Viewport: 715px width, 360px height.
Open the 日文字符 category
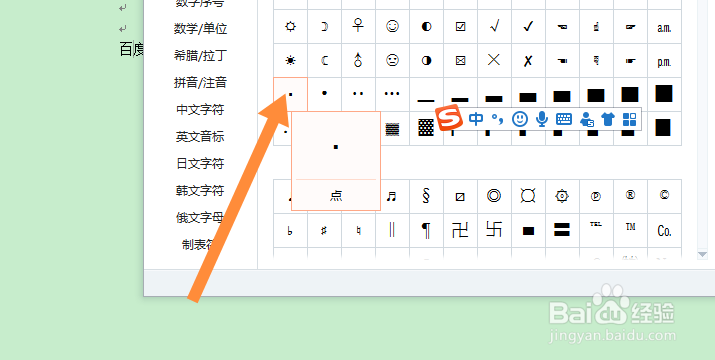[x=200, y=164]
